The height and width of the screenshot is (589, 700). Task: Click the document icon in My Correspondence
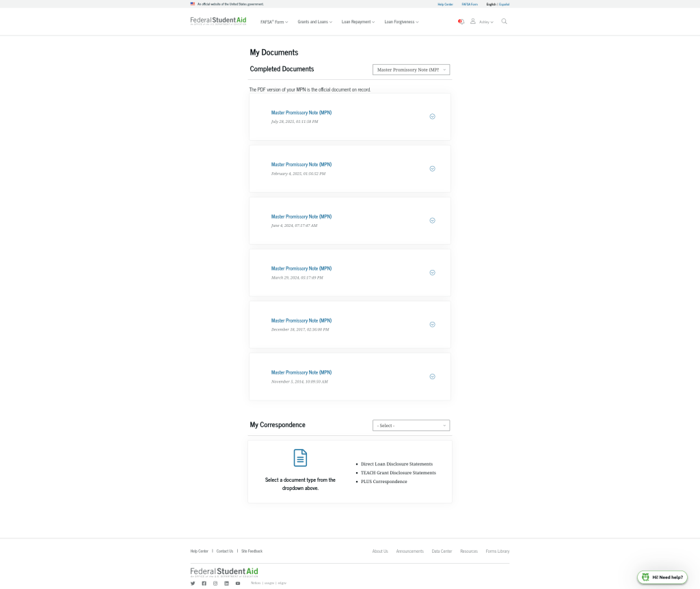pyautogui.click(x=300, y=458)
